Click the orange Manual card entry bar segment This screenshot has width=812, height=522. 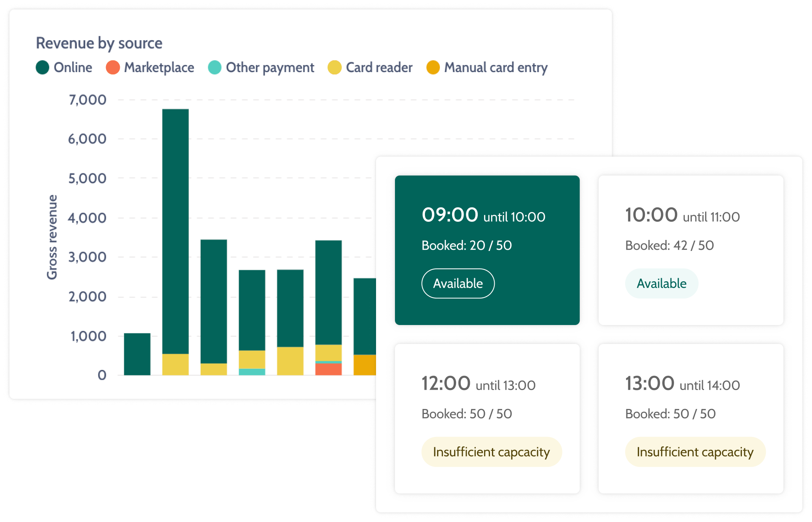(365, 365)
